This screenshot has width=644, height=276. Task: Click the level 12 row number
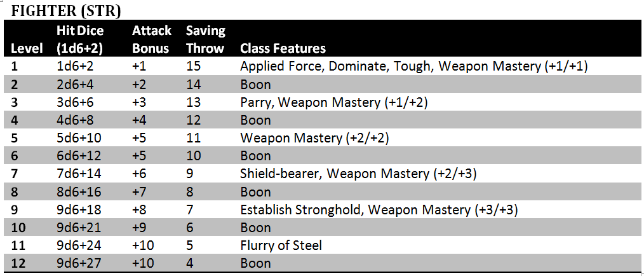(x=18, y=264)
